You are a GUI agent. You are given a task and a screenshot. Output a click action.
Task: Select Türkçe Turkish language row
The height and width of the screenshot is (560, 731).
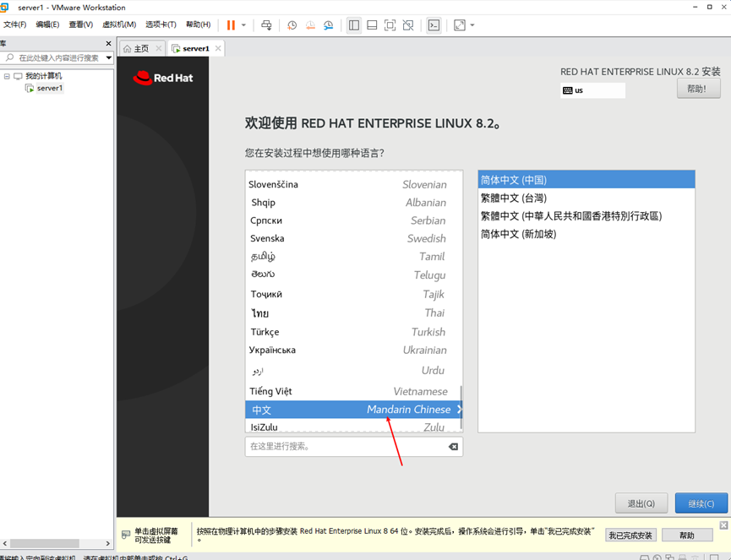353,332
